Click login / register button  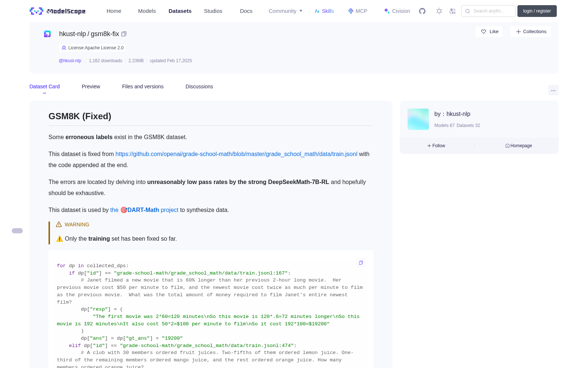coord(537,11)
